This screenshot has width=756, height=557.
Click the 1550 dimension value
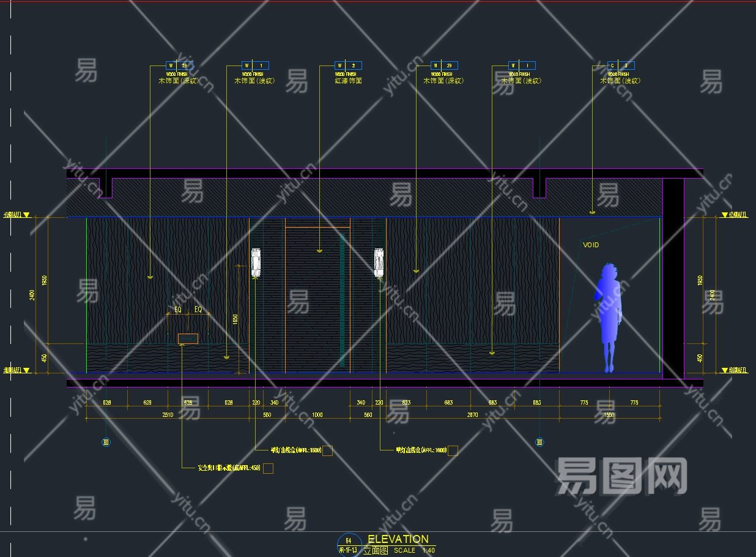click(609, 415)
